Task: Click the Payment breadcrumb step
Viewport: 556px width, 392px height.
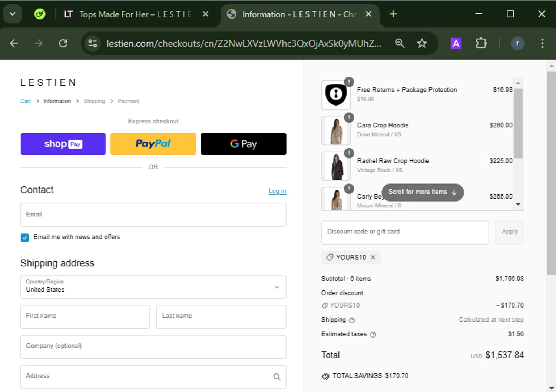Action: coord(129,101)
